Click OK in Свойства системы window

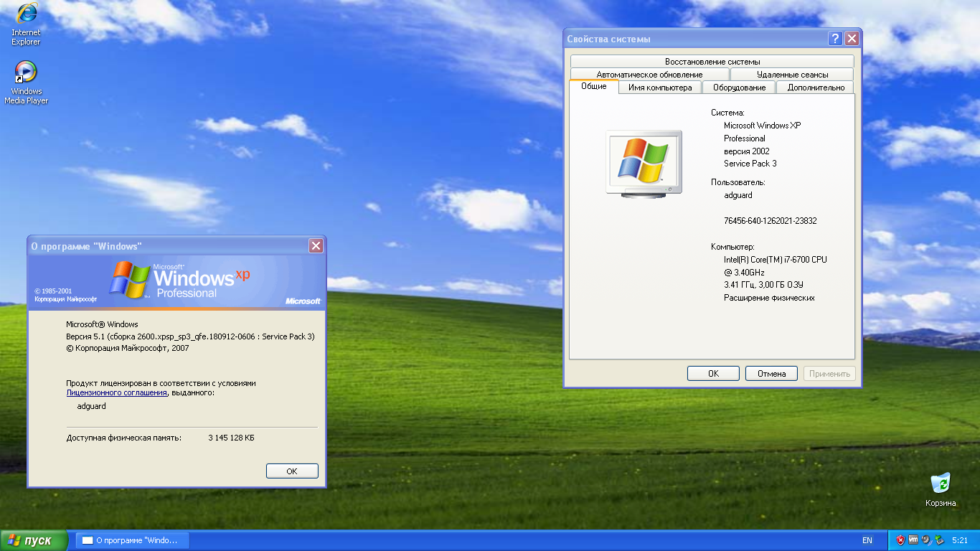(x=713, y=373)
